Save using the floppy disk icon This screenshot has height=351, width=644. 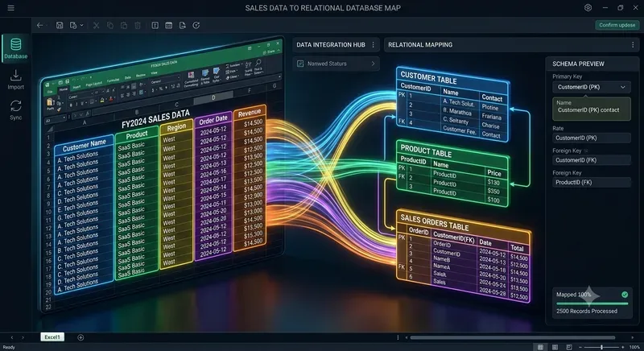coord(60,26)
